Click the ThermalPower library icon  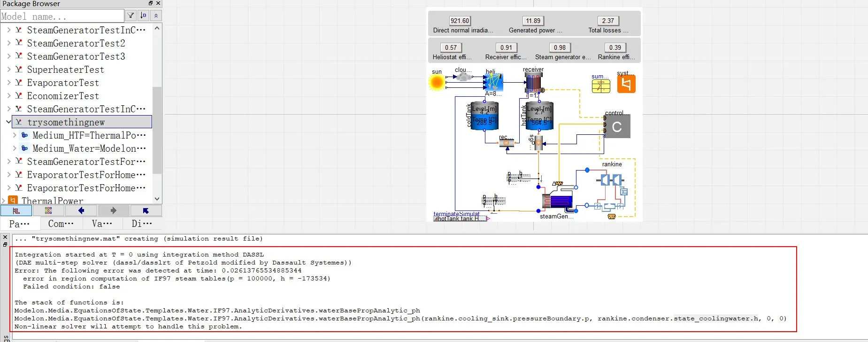pos(13,201)
